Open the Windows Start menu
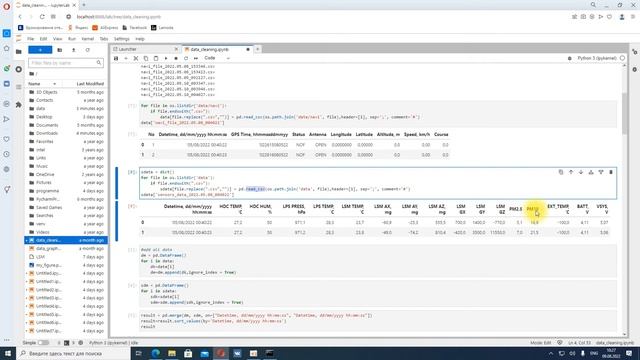 coord(8,353)
